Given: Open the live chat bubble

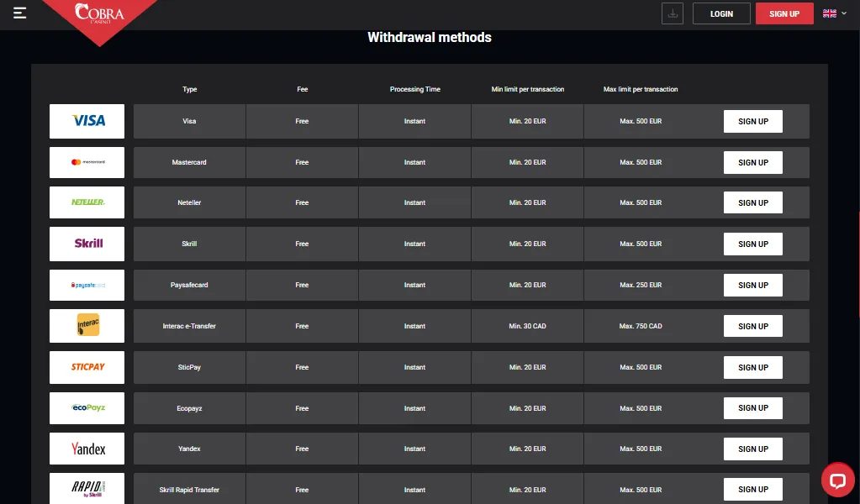Looking at the screenshot, I should tap(837, 480).
